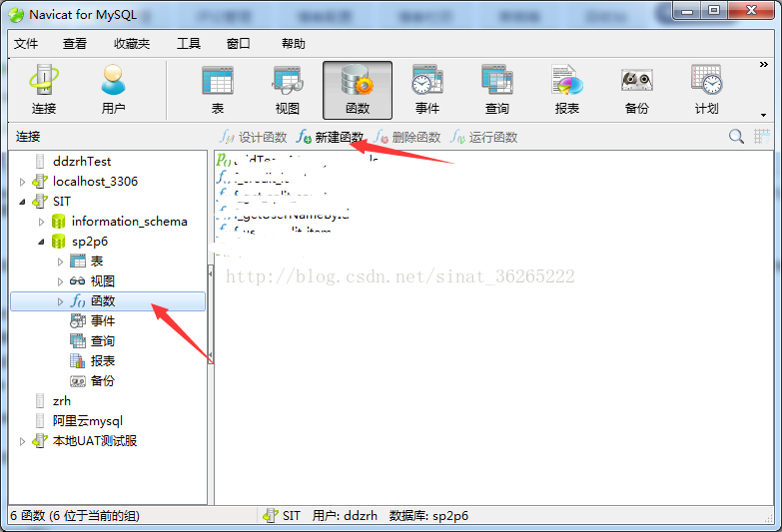This screenshot has height=532, width=782.
Task: Expand the information_schema database node
Action: (x=41, y=222)
